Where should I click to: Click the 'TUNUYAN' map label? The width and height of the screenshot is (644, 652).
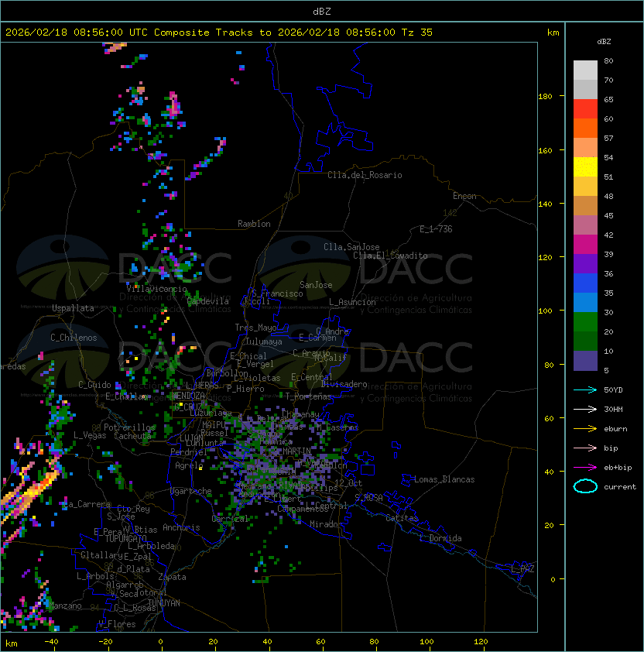(164, 603)
